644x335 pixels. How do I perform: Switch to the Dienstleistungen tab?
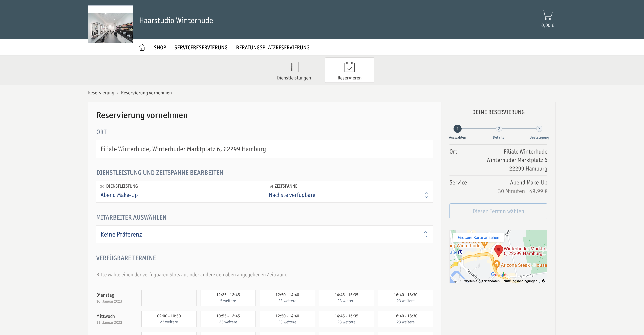pos(294,70)
